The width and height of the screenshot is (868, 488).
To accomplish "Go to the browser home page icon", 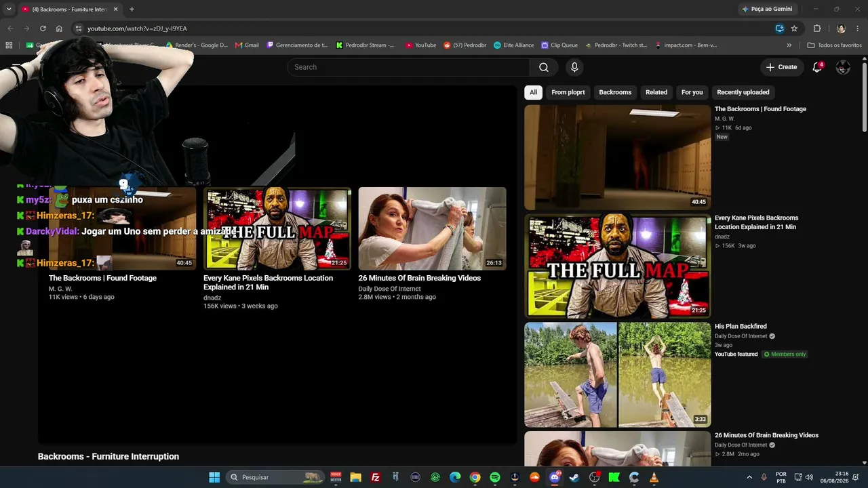I will pyautogui.click(x=59, y=28).
